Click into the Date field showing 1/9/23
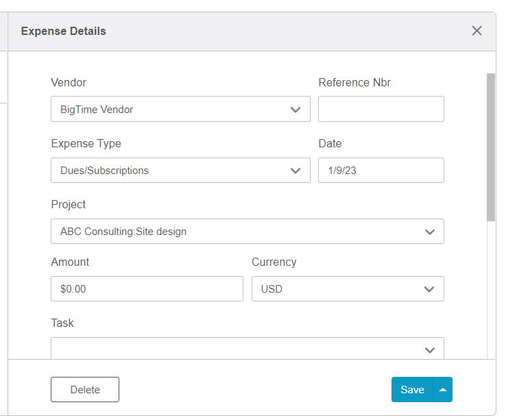This screenshot has width=506, height=420. 381,171
